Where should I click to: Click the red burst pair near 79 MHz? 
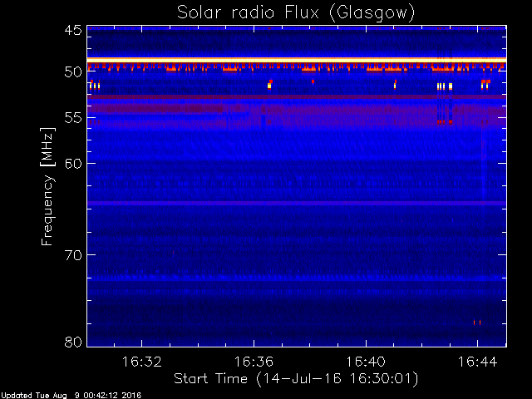click(x=477, y=323)
